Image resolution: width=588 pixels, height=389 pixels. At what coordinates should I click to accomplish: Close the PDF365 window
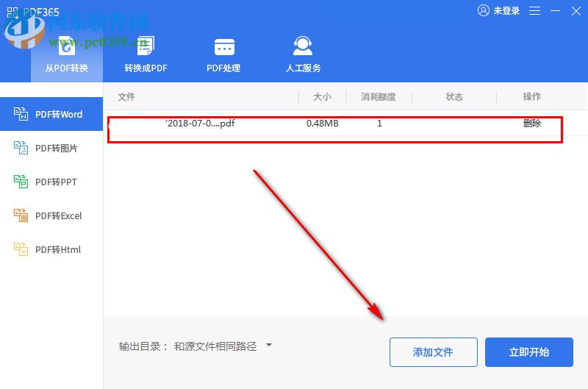pos(576,11)
